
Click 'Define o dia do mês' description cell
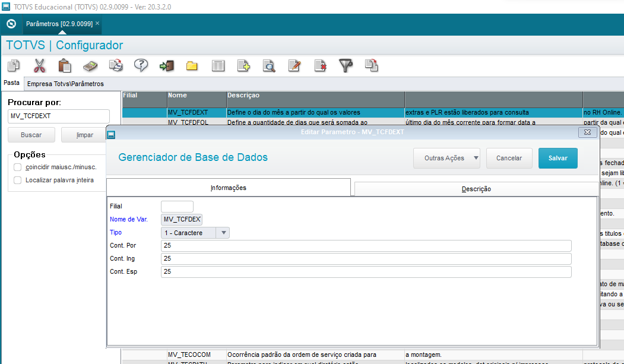(x=315, y=113)
